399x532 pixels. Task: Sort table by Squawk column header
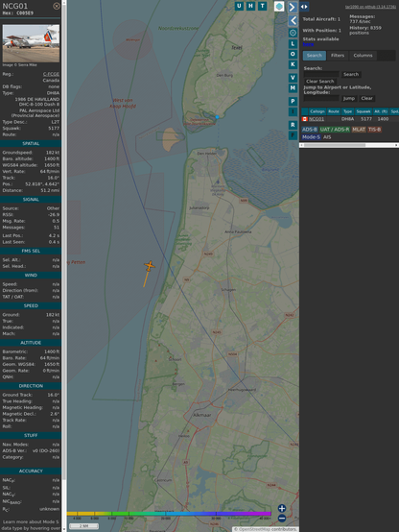pyautogui.click(x=364, y=111)
